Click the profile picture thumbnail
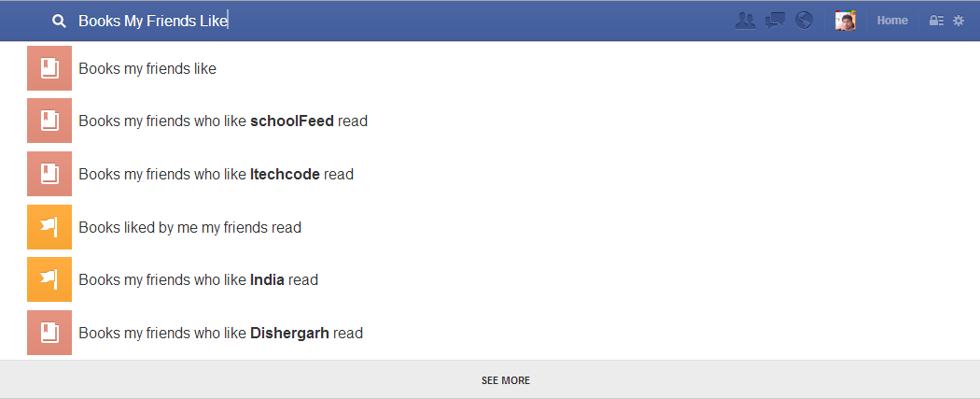The width and height of the screenshot is (980, 399). [845, 21]
